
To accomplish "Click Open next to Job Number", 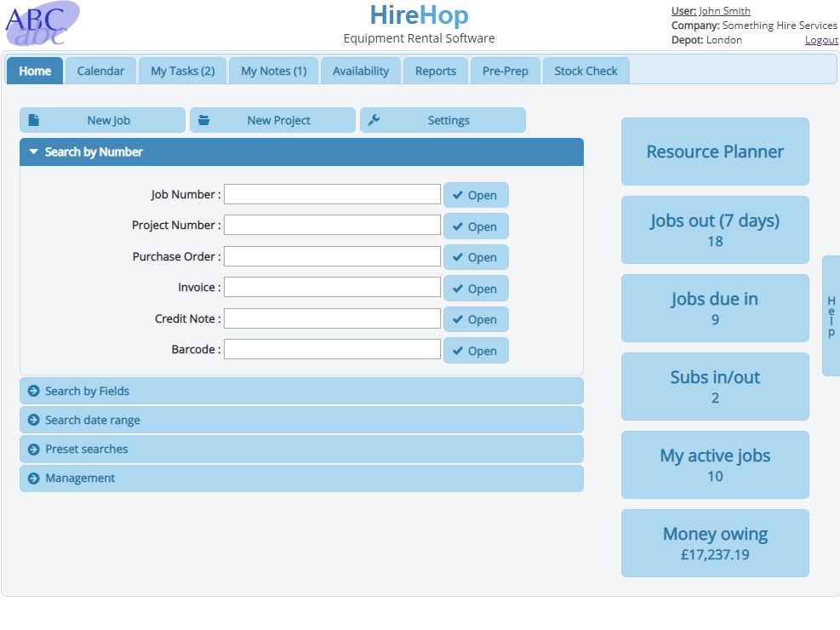I will coord(476,195).
